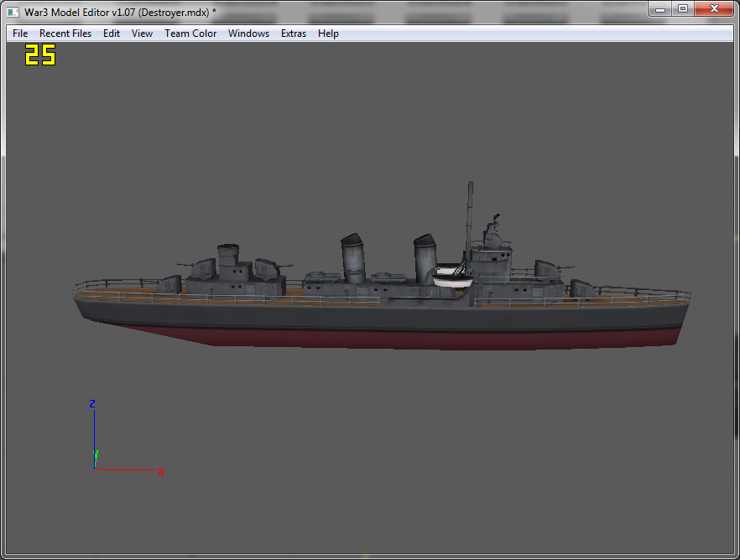Maximize the War3 Model Editor window
The width and height of the screenshot is (740, 560).
click(x=682, y=9)
